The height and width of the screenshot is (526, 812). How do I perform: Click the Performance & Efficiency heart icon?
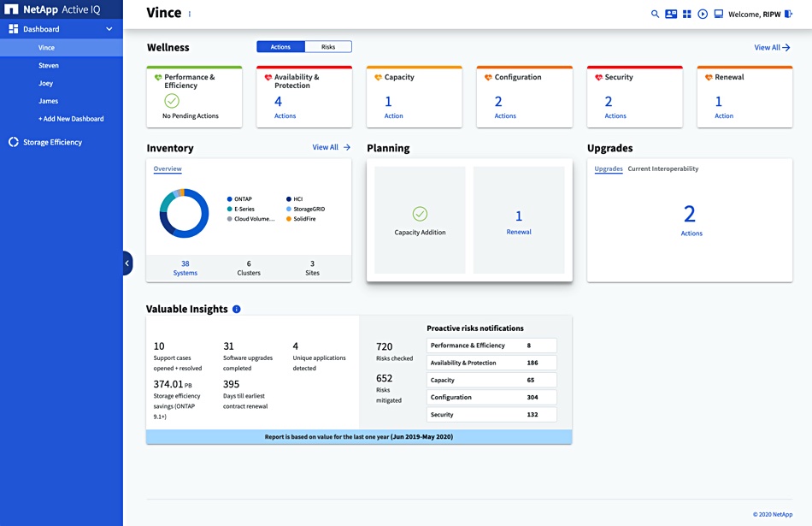(x=158, y=77)
